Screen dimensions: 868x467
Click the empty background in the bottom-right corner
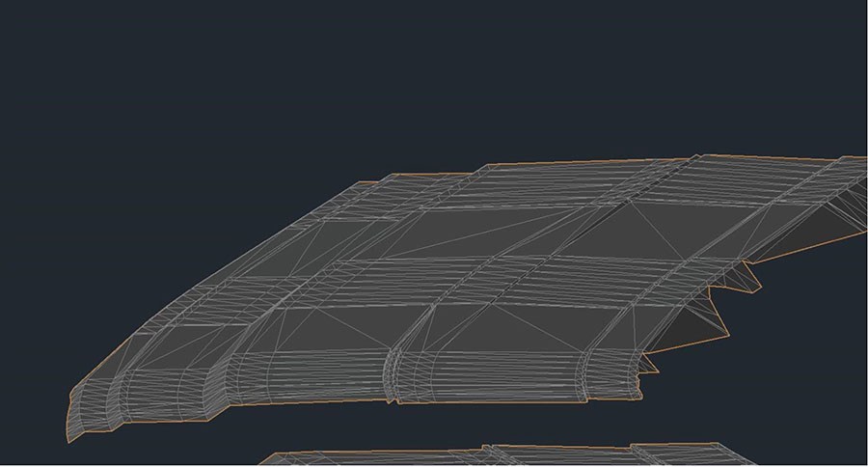[x=820, y=425]
